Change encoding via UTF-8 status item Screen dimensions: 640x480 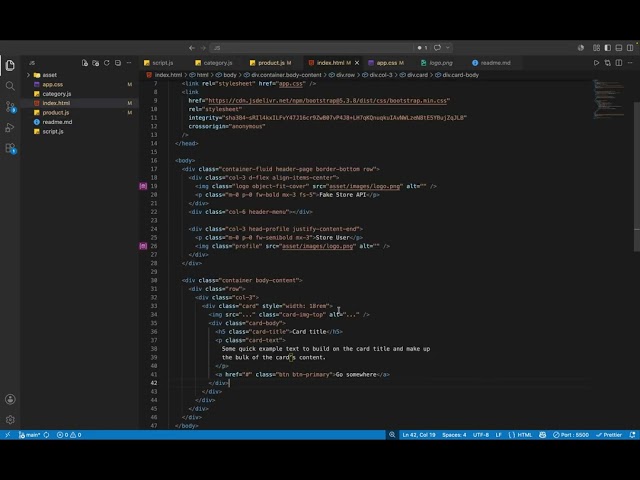click(x=481, y=435)
